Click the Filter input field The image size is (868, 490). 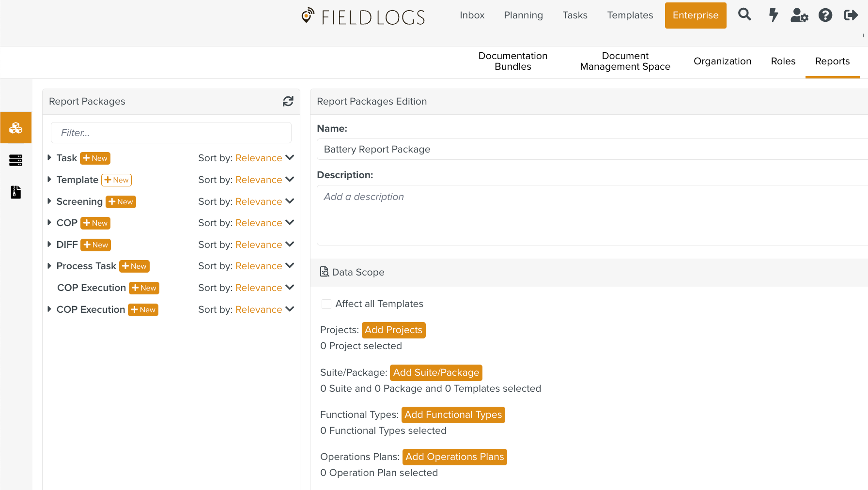[x=171, y=133]
